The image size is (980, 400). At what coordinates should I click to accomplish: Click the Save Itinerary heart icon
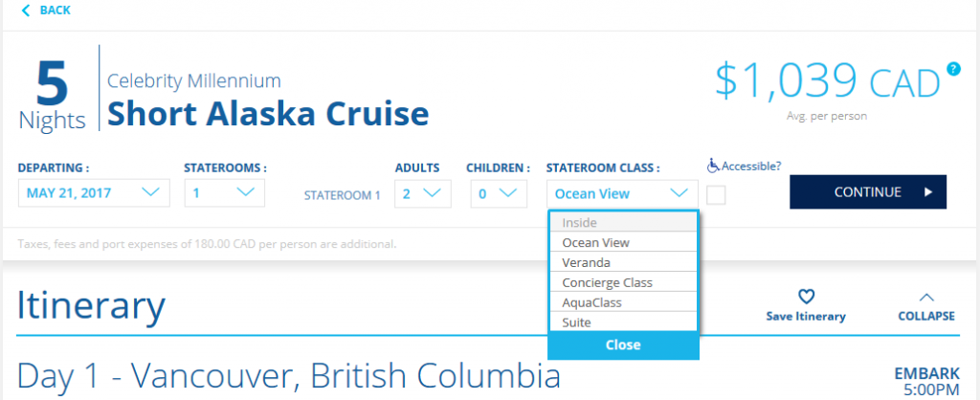tap(807, 297)
